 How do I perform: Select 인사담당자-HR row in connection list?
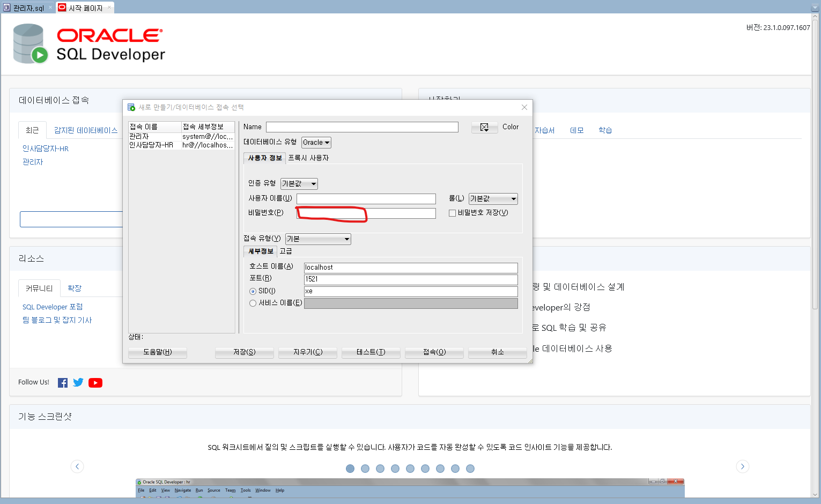(181, 145)
